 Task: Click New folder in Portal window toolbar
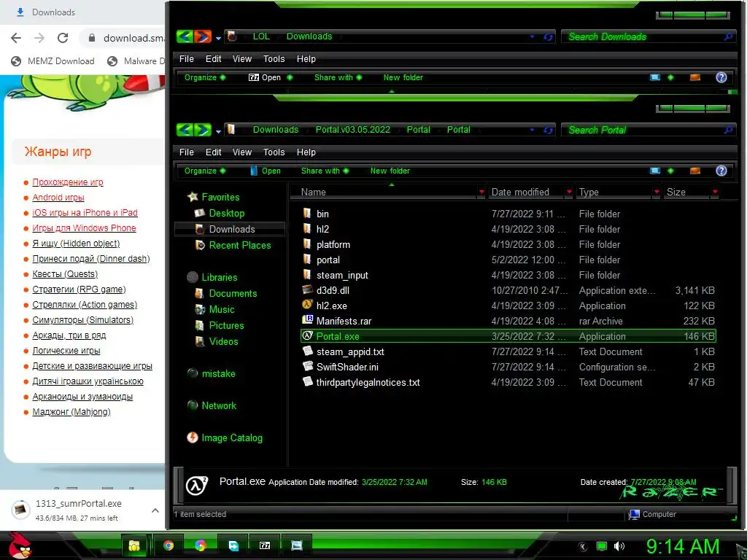point(390,171)
